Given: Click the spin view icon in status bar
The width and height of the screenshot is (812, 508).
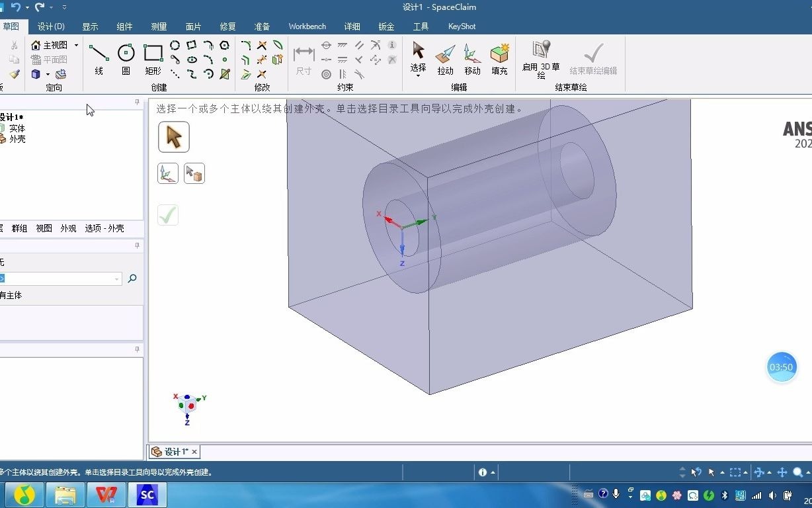Looking at the screenshot, I should (x=759, y=472).
